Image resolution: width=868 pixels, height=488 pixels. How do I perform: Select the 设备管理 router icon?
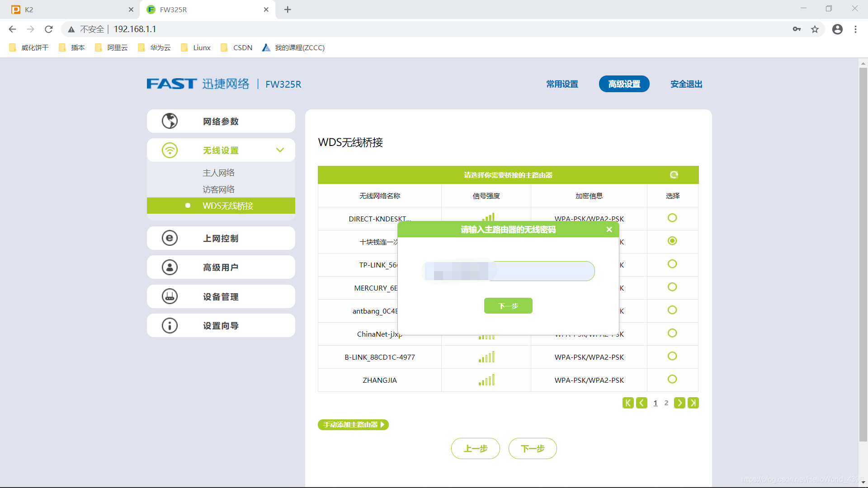(x=170, y=296)
